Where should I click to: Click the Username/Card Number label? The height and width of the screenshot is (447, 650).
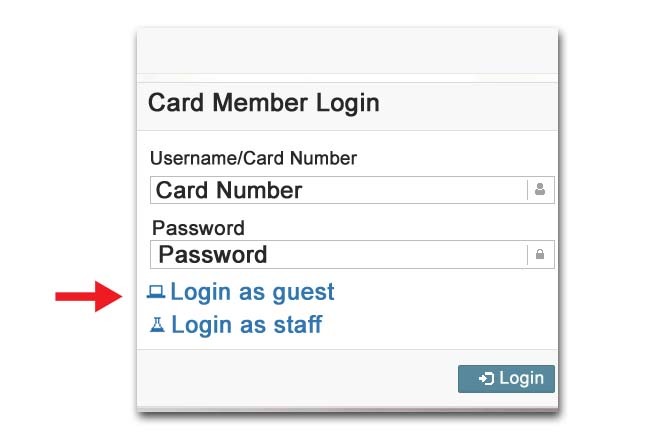(253, 158)
